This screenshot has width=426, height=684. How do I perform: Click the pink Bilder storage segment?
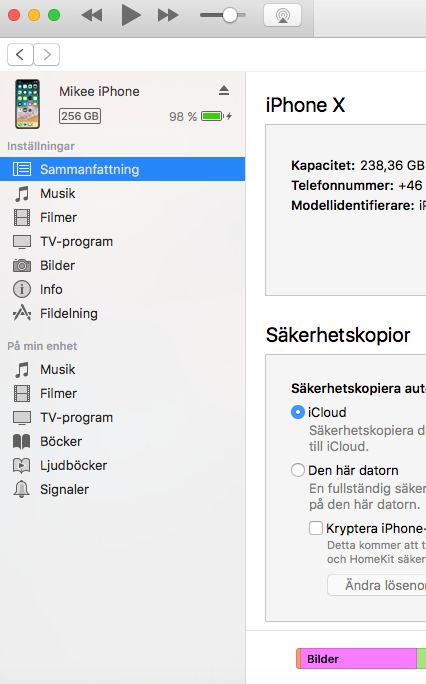coord(358,659)
